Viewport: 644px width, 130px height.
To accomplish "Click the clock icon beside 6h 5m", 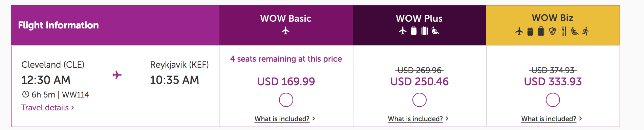I will (x=25, y=94).
